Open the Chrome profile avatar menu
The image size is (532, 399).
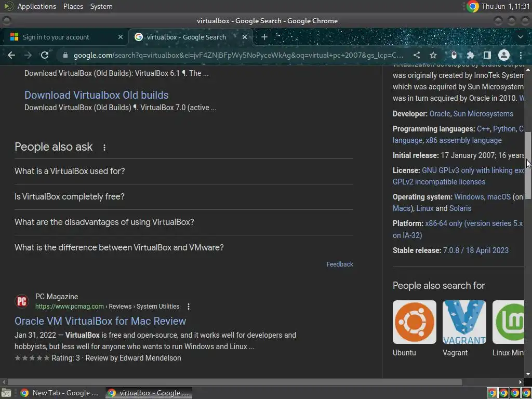[x=504, y=55]
